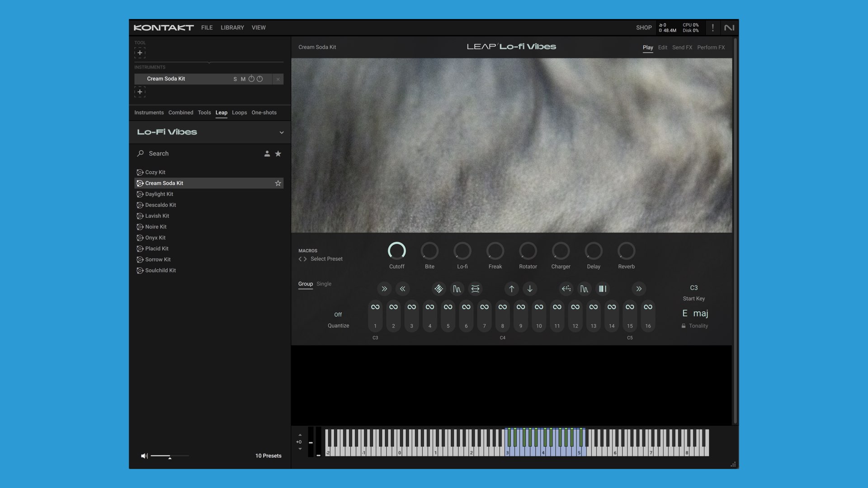This screenshot has width=868, height=488.
Task: Filter presets by favorites star in search
Action: point(278,154)
